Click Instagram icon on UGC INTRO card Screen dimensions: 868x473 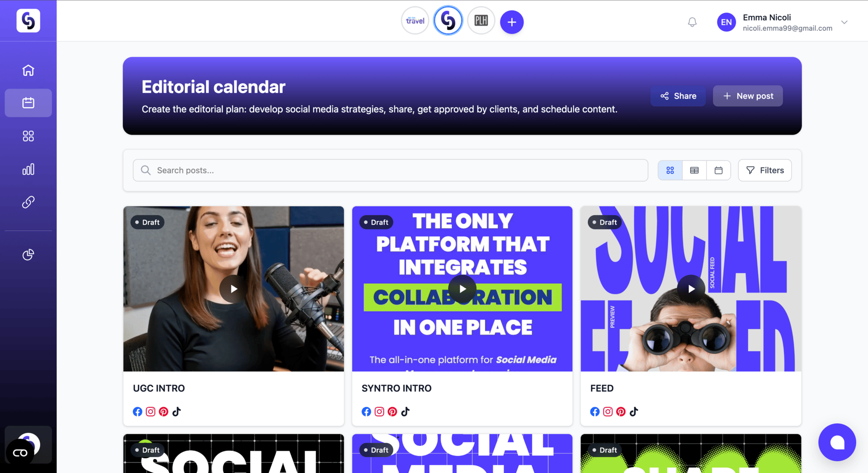click(x=151, y=412)
